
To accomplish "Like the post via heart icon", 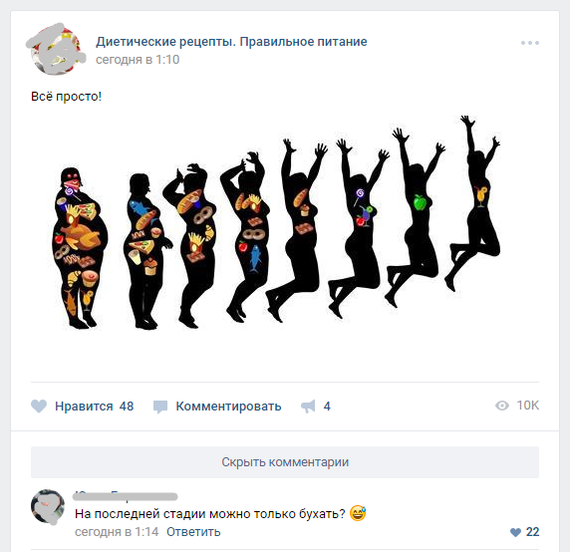I will pyautogui.click(x=39, y=406).
